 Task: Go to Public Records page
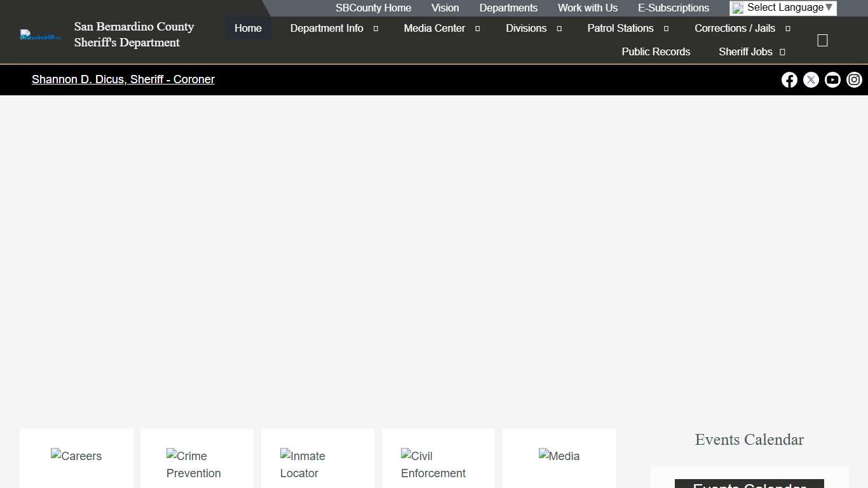(x=656, y=52)
